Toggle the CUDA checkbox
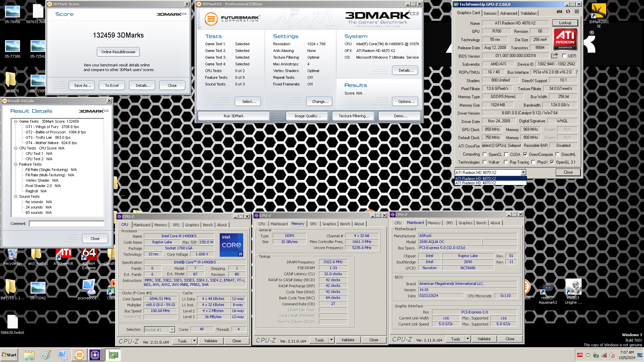 tap(506, 155)
